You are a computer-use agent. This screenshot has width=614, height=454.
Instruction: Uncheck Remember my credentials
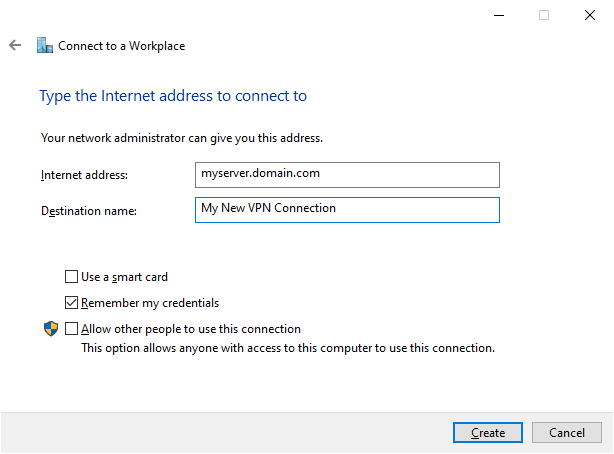click(x=71, y=303)
